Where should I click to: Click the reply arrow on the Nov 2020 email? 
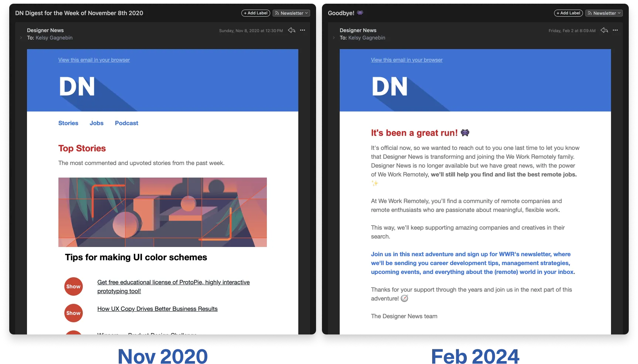291,31
